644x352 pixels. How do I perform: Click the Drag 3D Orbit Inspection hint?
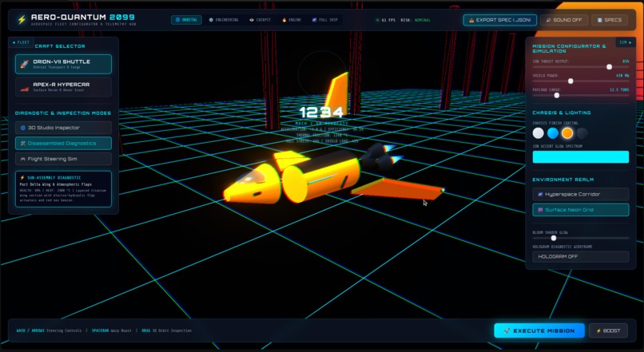tap(166, 330)
